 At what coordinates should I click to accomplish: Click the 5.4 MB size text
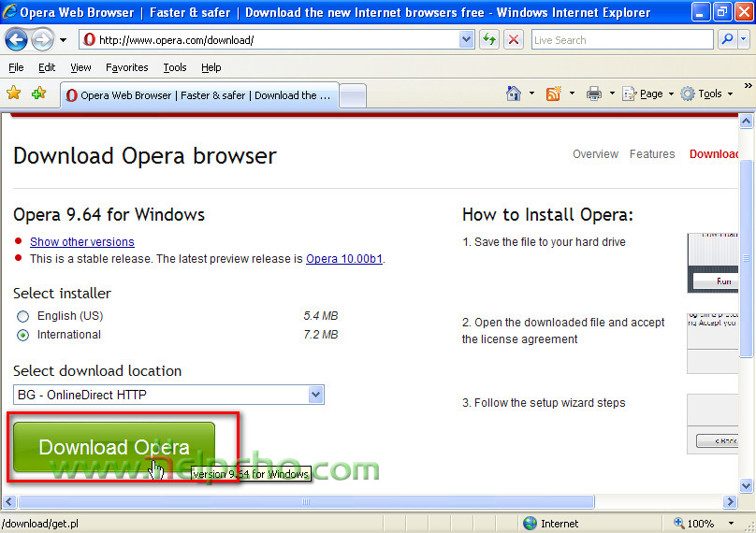tap(321, 316)
